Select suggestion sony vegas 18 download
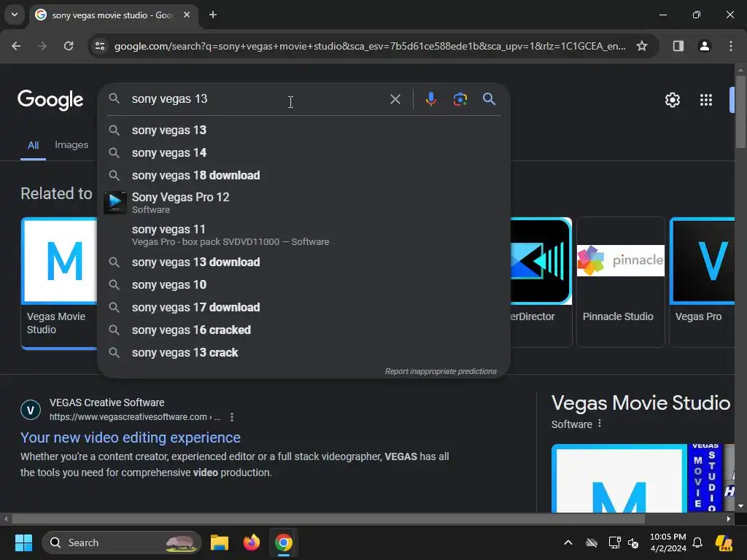747x560 pixels. pyautogui.click(x=304, y=175)
